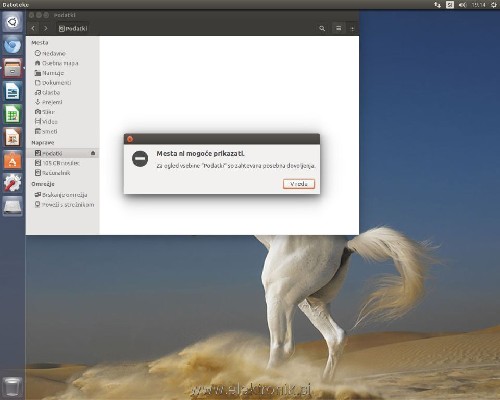This screenshot has width=500, height=400.
Task: Launch LibreOffice Calc from the launcher
Action: (12, 114)
